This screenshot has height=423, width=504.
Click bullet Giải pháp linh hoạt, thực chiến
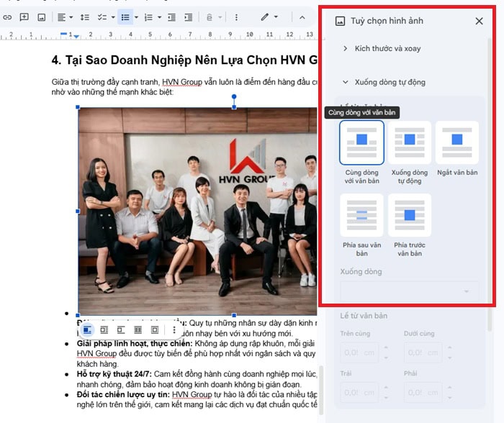point(135,344)
